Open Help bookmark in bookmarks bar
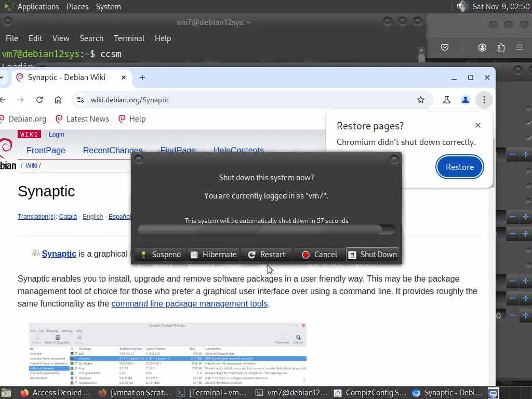This screenshot has width=532, height=399. (132, 119)
